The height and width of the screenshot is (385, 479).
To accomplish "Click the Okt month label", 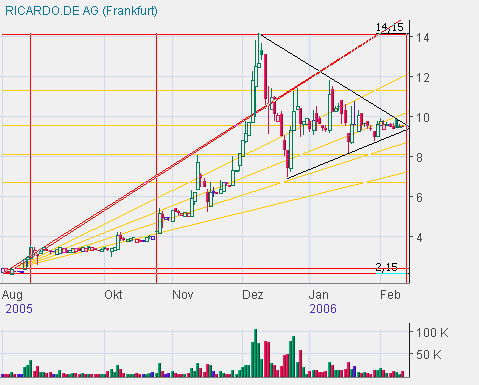I will 113,295.
